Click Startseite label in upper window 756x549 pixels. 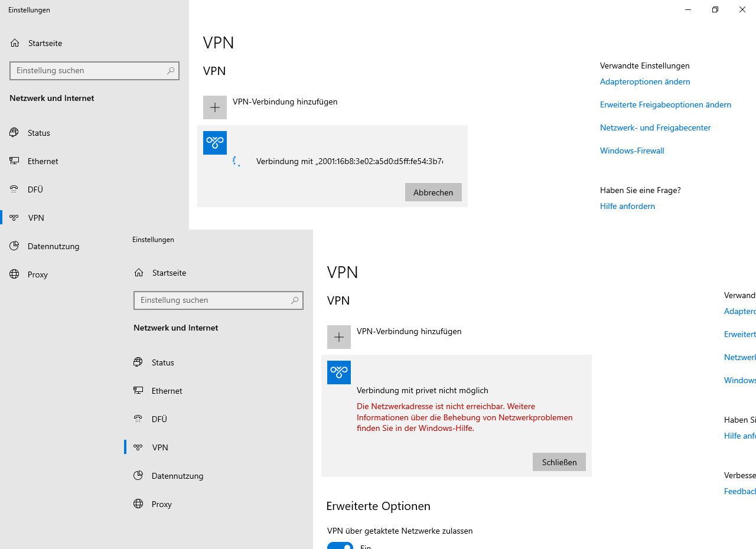[x=45, y=43]
